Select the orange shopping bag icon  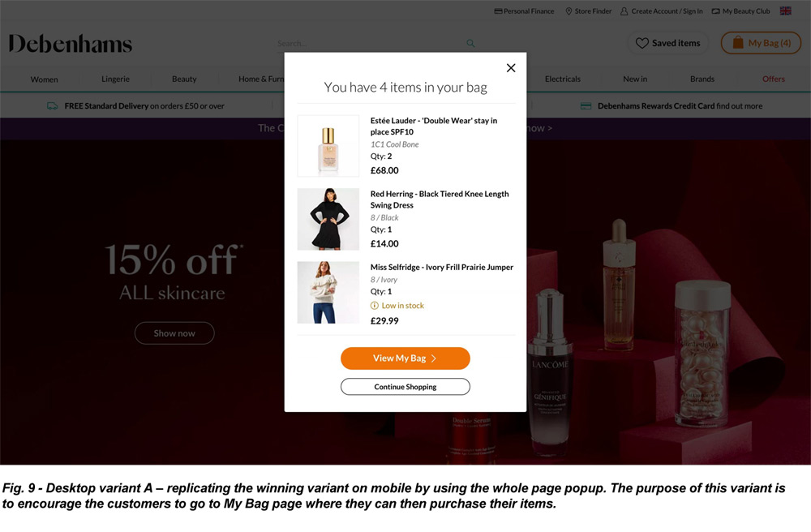(x=736, y=42)
